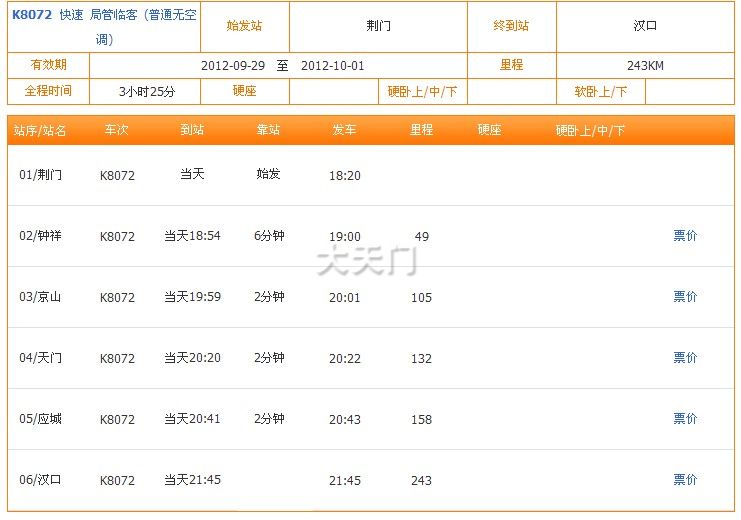The height and width of the screenshot is (520, 741).
Task: Select the 06/汉口 station name
Action: (x=41, y=480)
